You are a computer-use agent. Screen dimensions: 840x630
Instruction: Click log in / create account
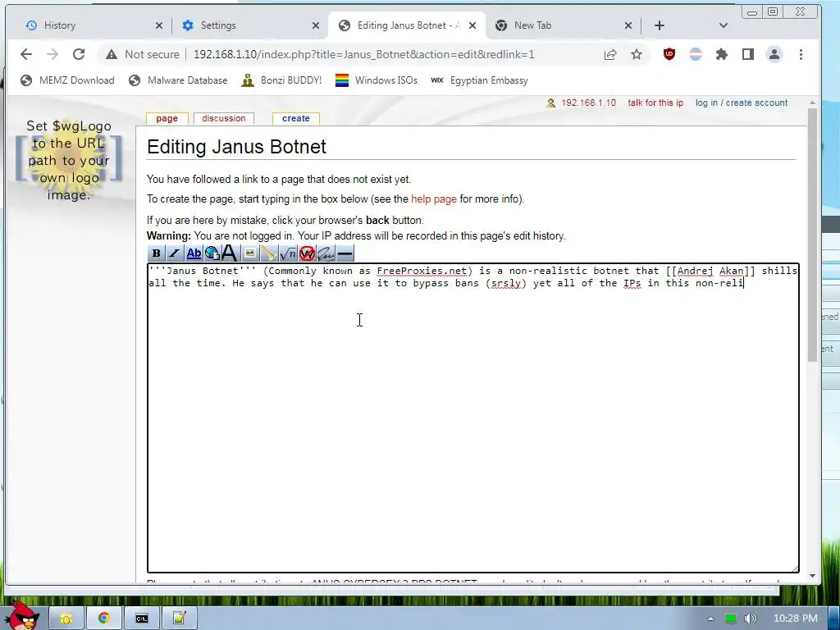click(742, 103)
